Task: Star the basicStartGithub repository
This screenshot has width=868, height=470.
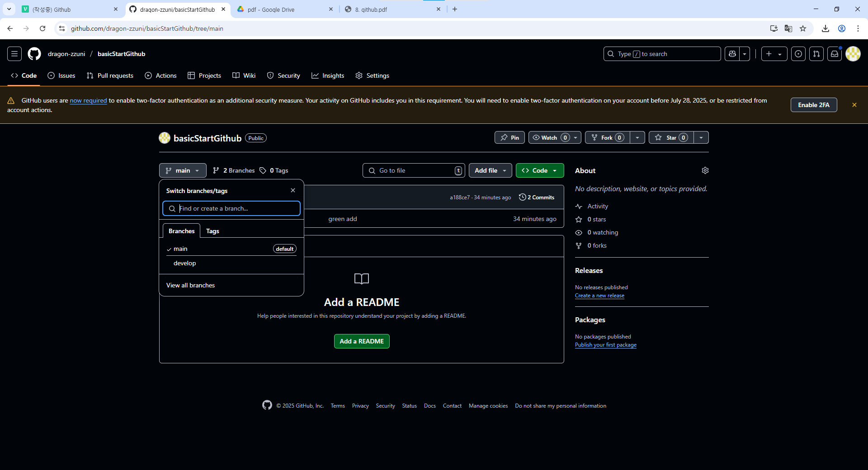Action: 671,137
